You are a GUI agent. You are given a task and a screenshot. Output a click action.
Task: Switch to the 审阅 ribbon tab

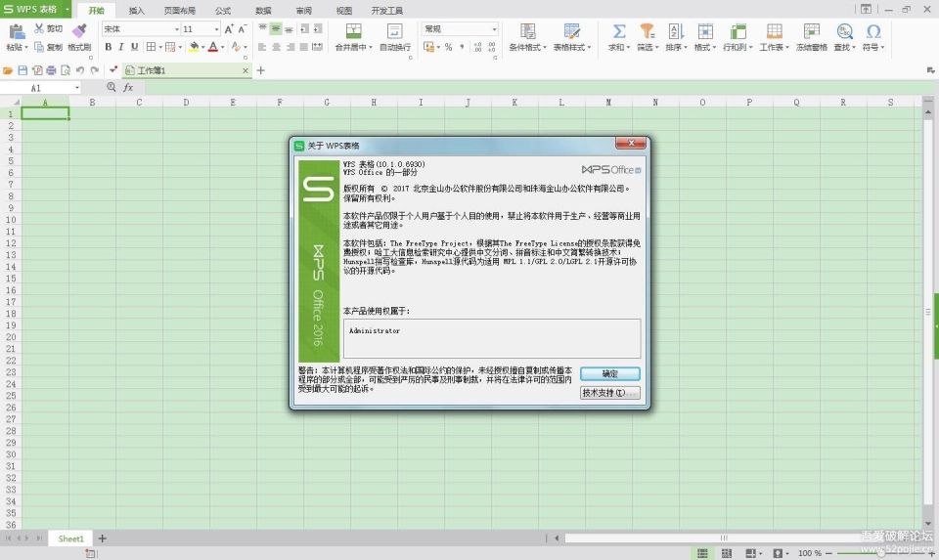303,11
